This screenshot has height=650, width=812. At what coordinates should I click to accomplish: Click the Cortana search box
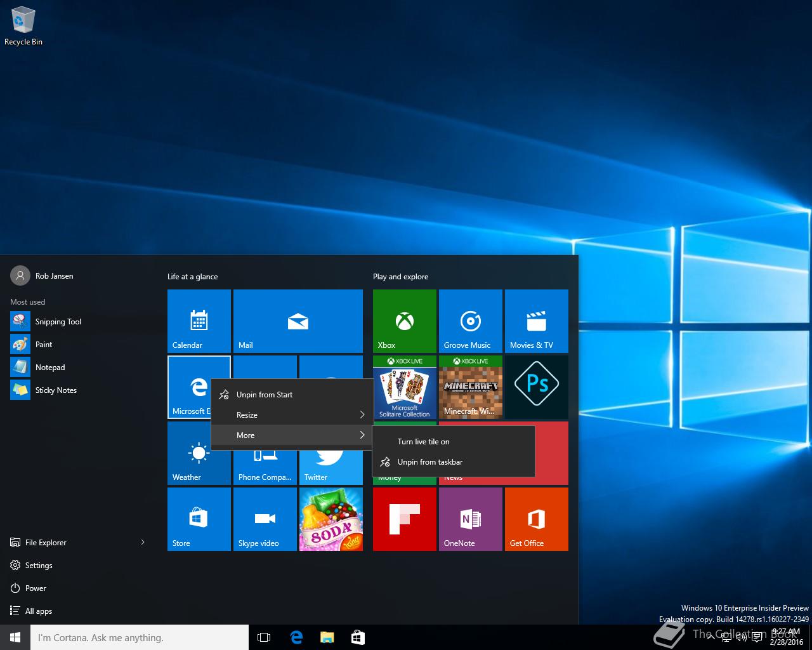pyautogui.click(x=140, y=637)
